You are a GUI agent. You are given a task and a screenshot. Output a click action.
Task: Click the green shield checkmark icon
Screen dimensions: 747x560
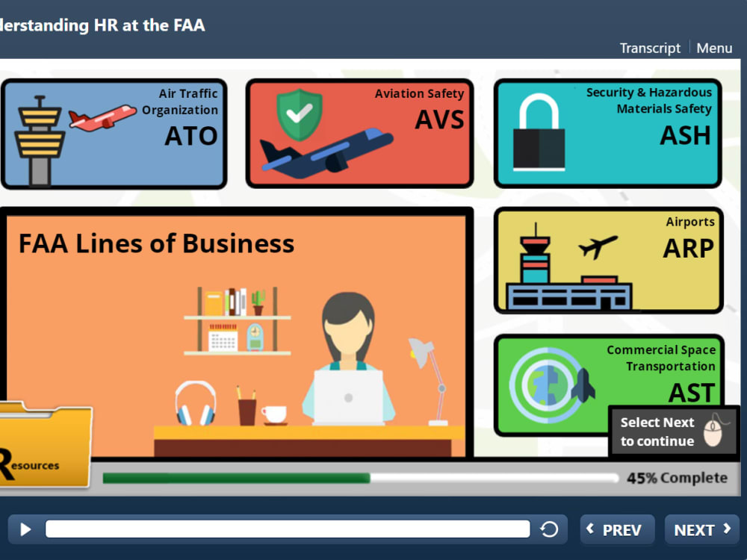(x=300, y=115)
